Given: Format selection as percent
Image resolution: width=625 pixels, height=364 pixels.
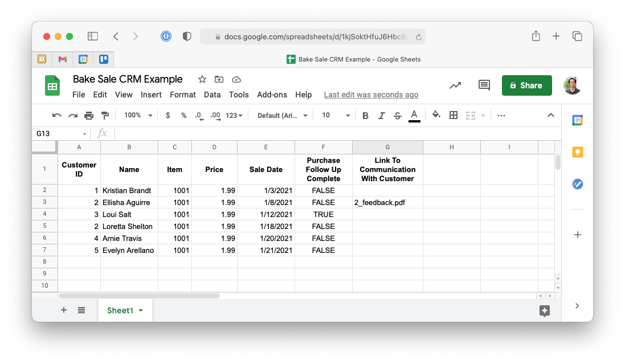Looking at the screenshot, I should point(183,115).
